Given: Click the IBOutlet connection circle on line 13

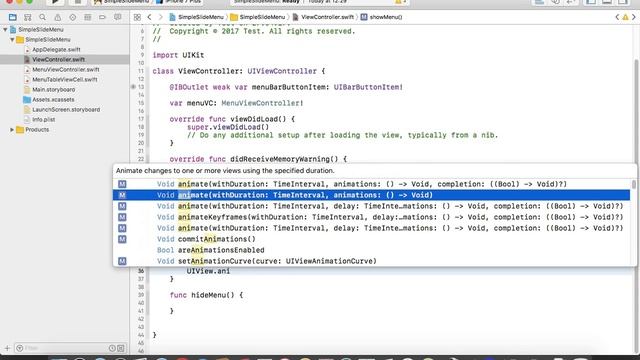Looking at the screenshot, I should point(133,87).
